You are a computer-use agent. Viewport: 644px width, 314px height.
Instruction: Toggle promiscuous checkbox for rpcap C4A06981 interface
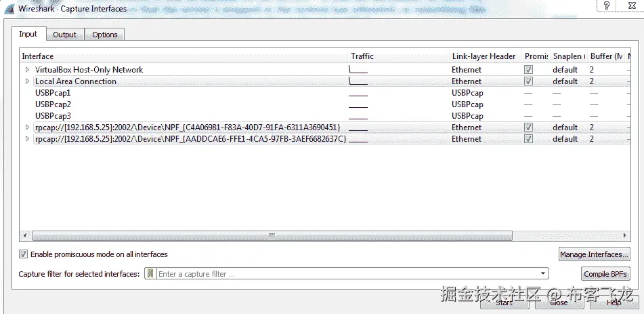529,127
